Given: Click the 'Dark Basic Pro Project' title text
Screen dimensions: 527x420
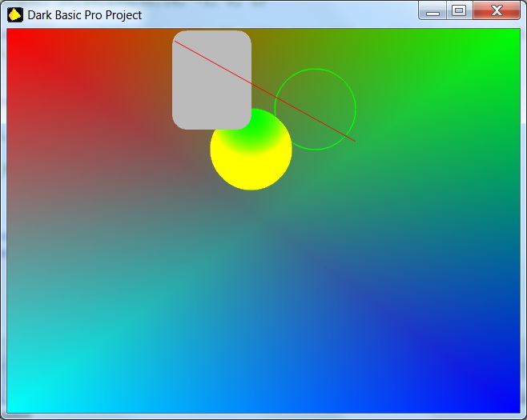Looking at the screenshot, I should tap(84, 15).
